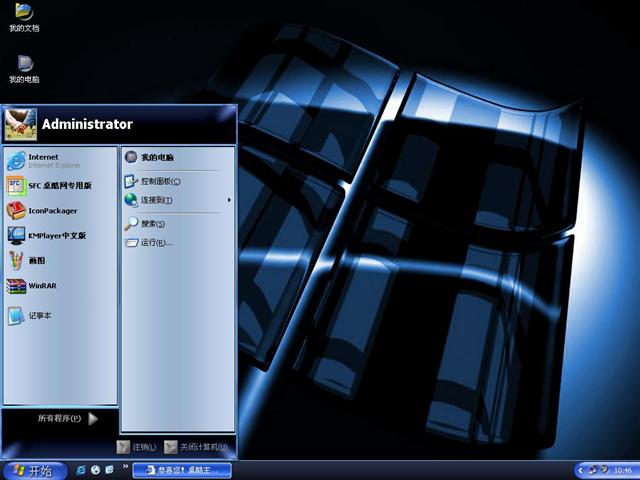Select the 我的电脑 desktop icon
This screenshot has height=480, width=640.
(24, 66)
